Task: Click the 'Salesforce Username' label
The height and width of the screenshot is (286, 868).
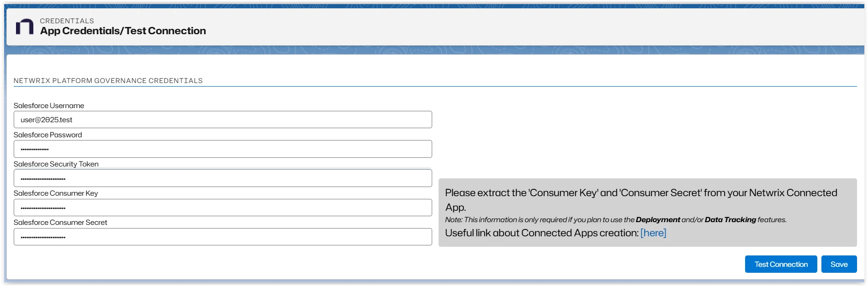Action: 49,106
